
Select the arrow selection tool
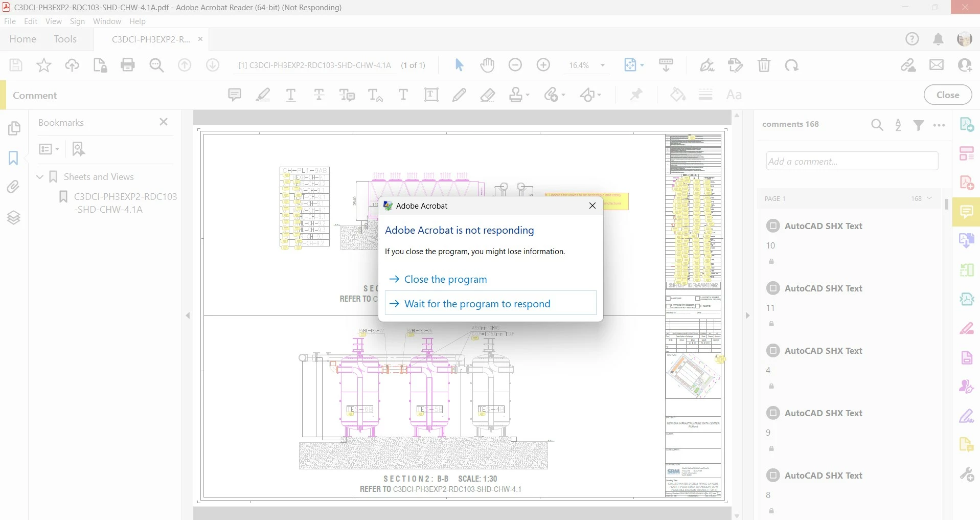point(459,65)
